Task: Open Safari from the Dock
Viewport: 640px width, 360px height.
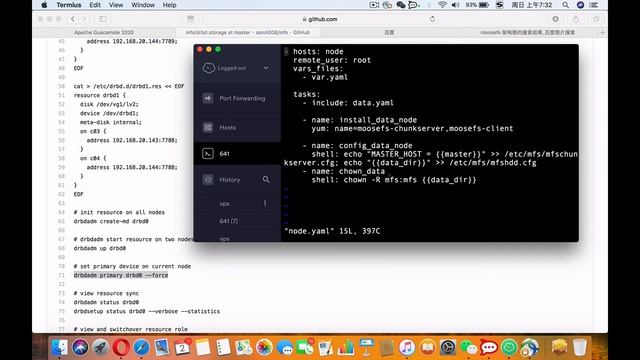Action: click(x=141, y=348)
